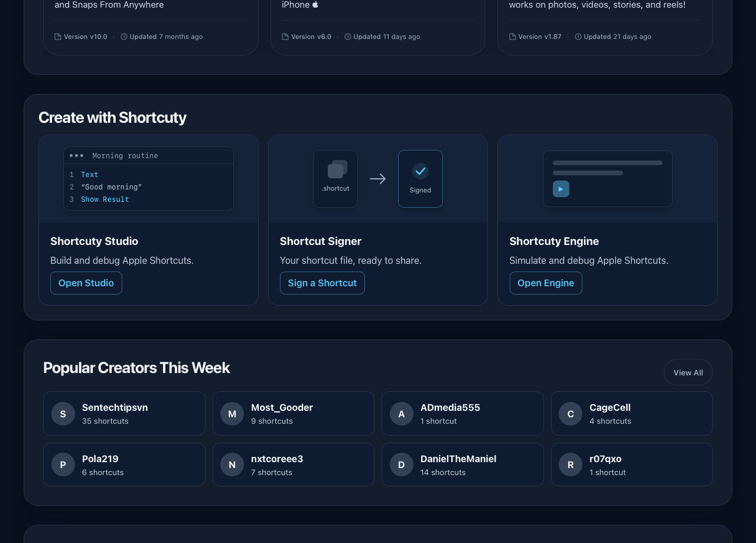The height and width of the screenshot is (543, 756).
Task: View All popular creators
Action: tap(688, 372)
